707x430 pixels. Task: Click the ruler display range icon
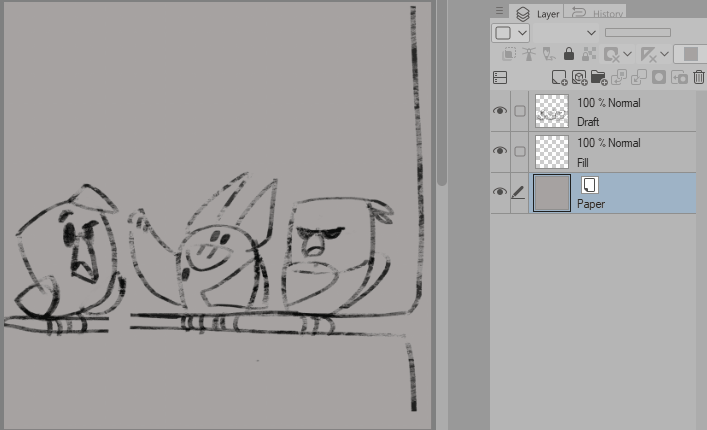tap(648, 55)
